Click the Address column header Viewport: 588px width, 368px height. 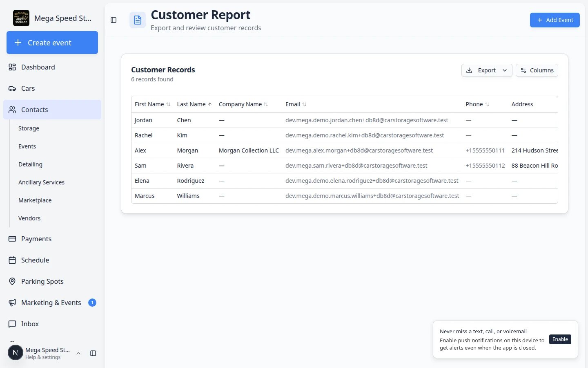point(522,104)
